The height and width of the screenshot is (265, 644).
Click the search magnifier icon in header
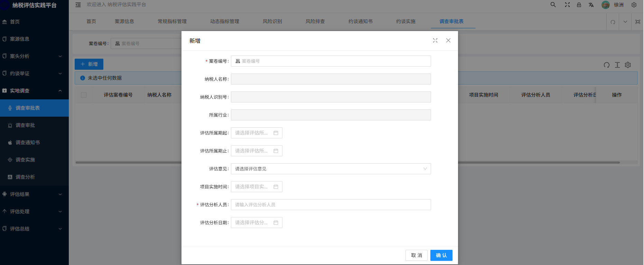pyautogui.click(x=553, y=5)
